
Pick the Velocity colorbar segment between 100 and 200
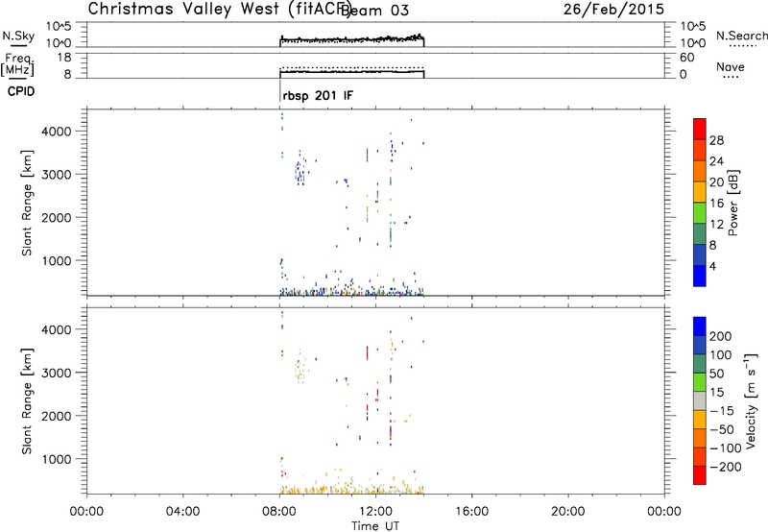(x=700, y=345)
